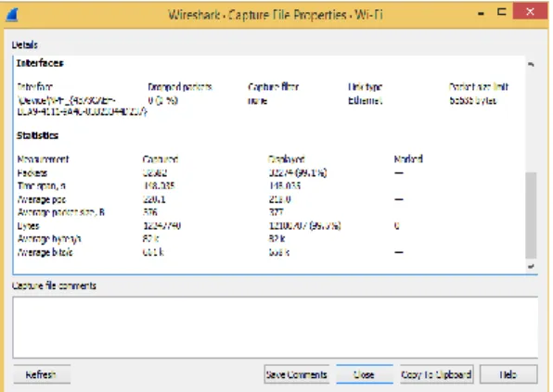Click the Average pps row label
This screenshot has height=392, width=553.
click(42, 199)
